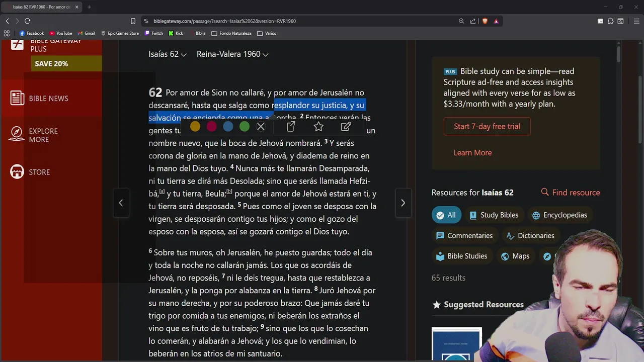Open footnote [b] after Beula
644x362 pixels.
(x=229, y=192)
